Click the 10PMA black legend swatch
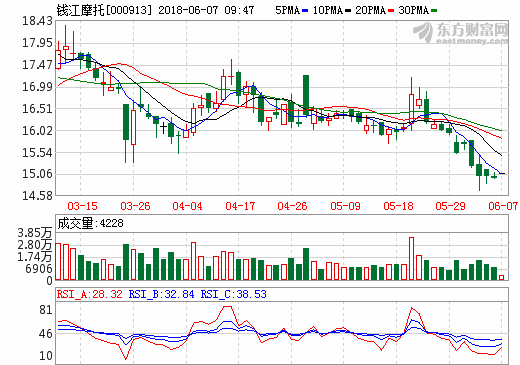 pyautogui.click(x=348, y=11)
